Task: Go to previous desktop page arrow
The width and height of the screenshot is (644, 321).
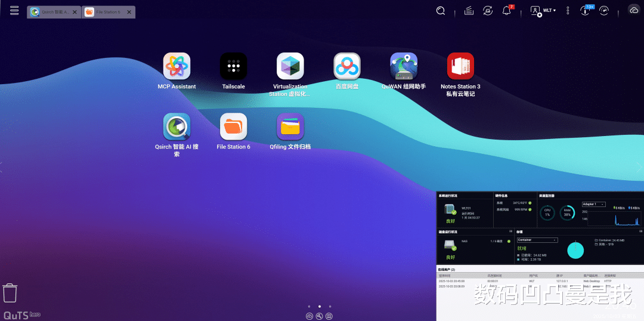Action: [2, 167]
